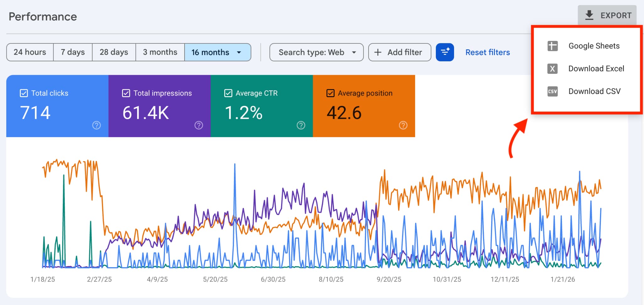Open the 16 months date range dropdown
Screen dimensions: 644x305
coord(218,52)
